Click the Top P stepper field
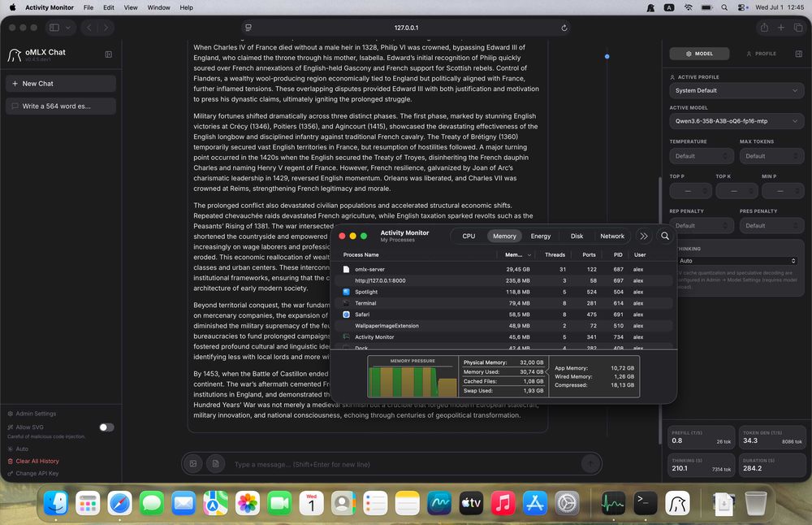Viewport: 812px width, 525px height. pyautogui.click(x=690, y=191)
